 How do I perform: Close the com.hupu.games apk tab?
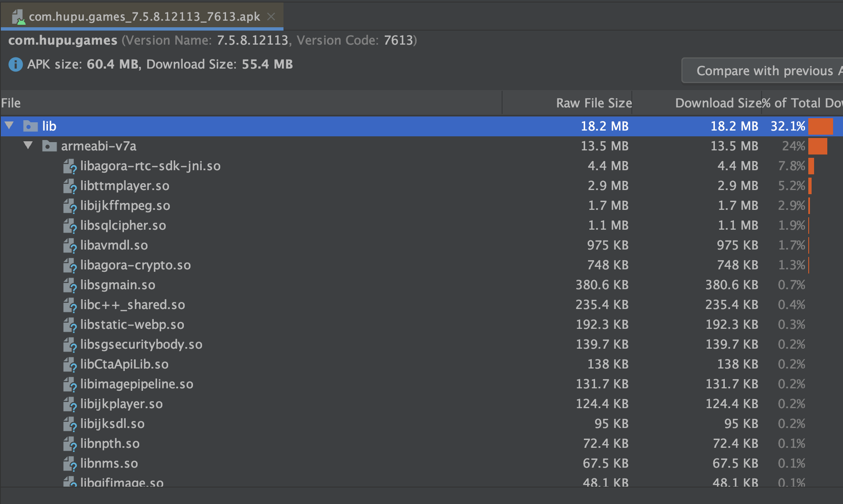[x=271, y=17]
